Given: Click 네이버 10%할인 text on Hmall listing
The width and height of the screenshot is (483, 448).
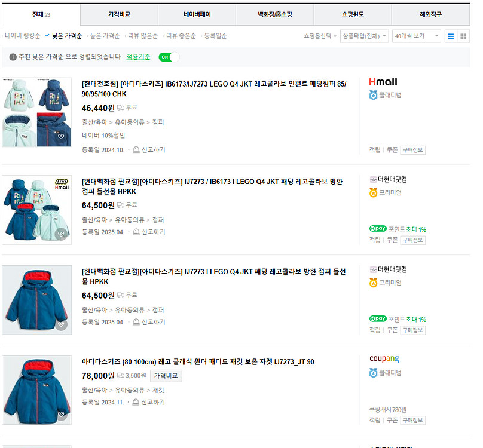Looking at the screenshot, I should pos(103,136).
